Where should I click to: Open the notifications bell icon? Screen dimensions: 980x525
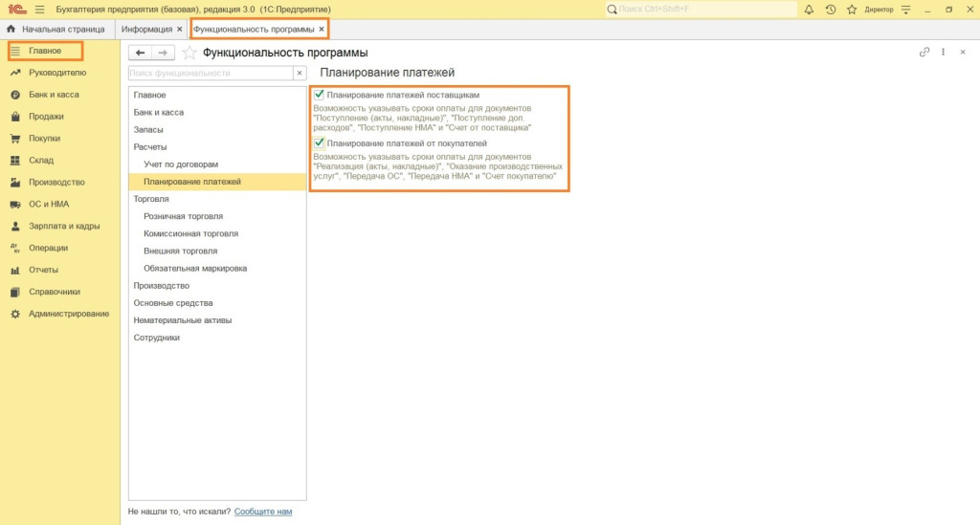click(x=810, y=9)
